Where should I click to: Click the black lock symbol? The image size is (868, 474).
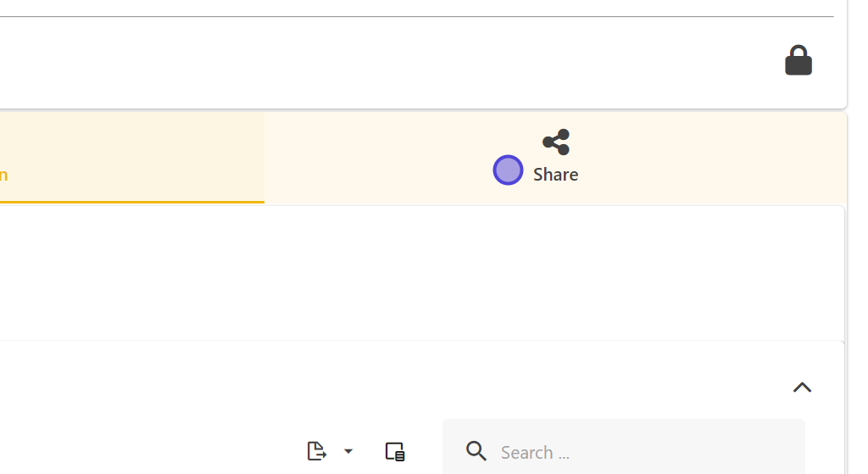pyautogui.click(x=798, y=61)
